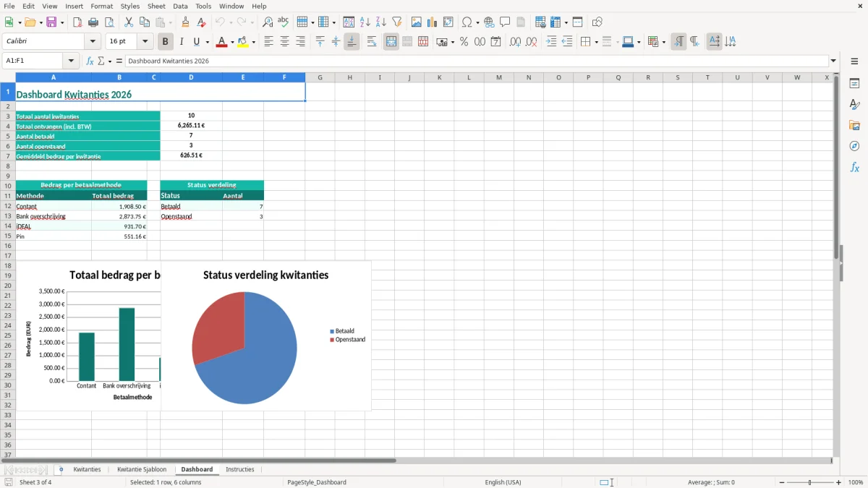This screenshot has height=488, width=868.
Task: Click Define Print Area icon
Action: (540, 22)
